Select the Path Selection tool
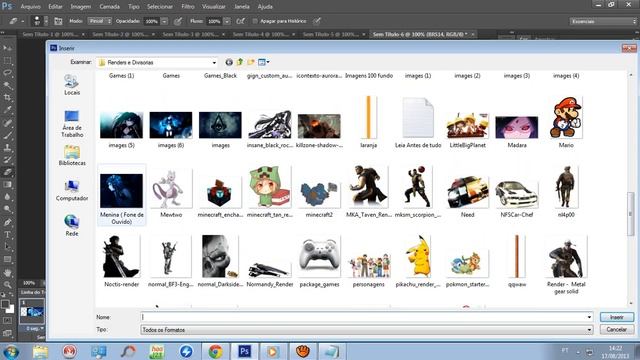 tap(7, 247)
